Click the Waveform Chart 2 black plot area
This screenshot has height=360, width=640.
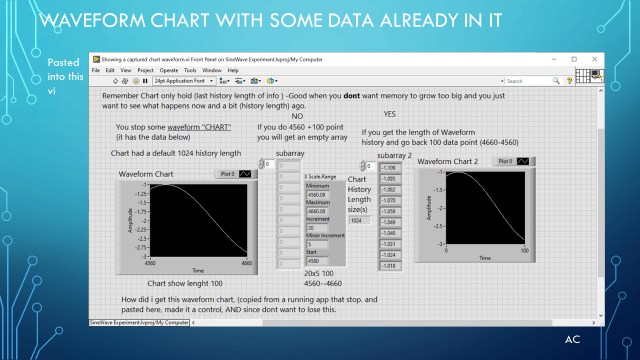[485, 208]
